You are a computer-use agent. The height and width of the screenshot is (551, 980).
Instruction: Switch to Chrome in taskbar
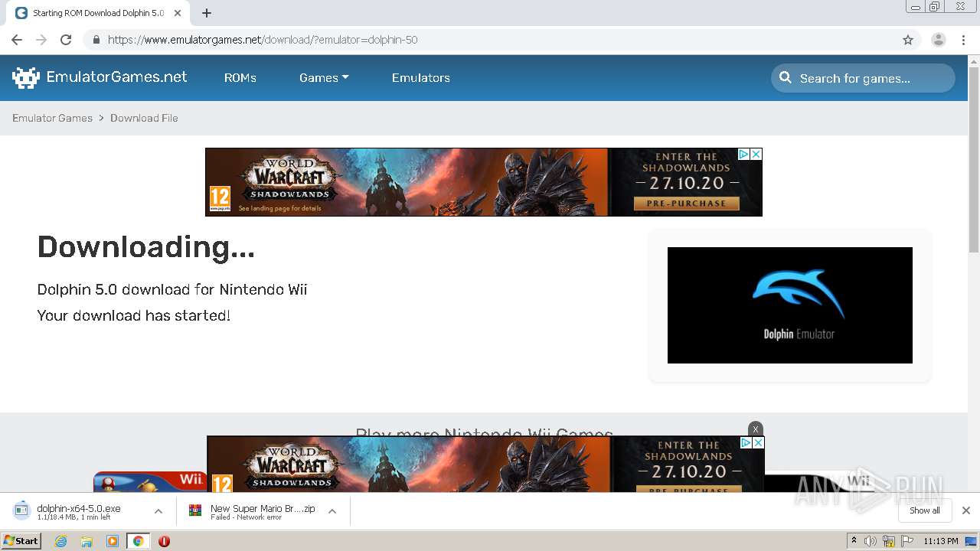[138, 541]
